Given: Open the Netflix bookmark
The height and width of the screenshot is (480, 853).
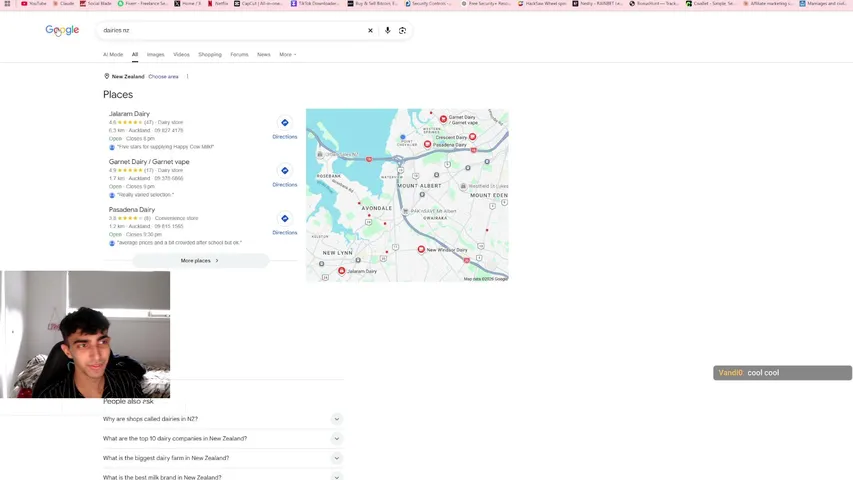Looking at the screenshot, I should [x=218, y=3].
